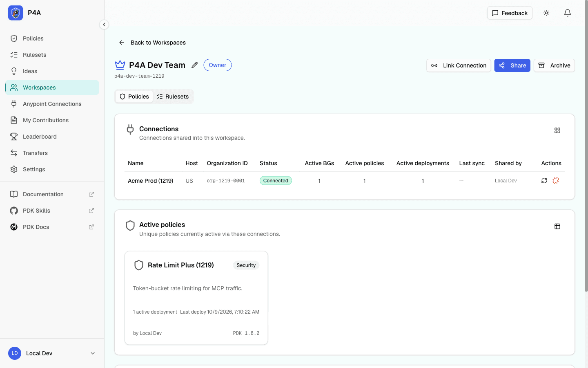The image size is (588, 368).
Task: Click the Feedback button
Action: (x=510, y=13)
